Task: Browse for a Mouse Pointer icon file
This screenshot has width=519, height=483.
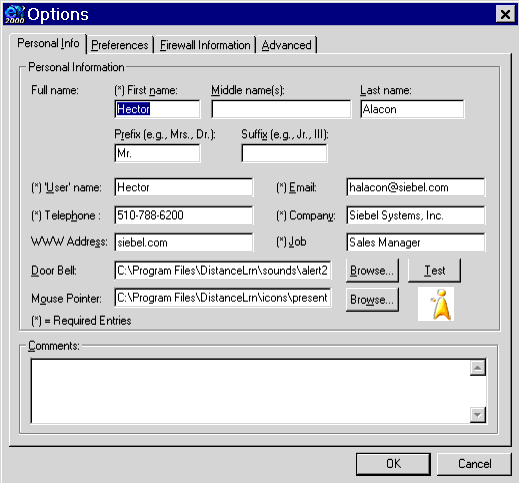Action: [x=372, y=300]
